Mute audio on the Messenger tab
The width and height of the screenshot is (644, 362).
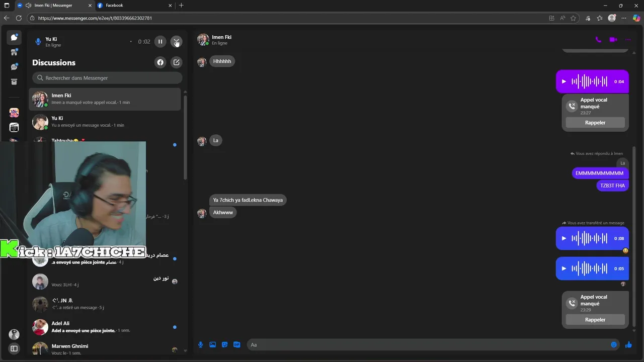(x=28, y=6)
